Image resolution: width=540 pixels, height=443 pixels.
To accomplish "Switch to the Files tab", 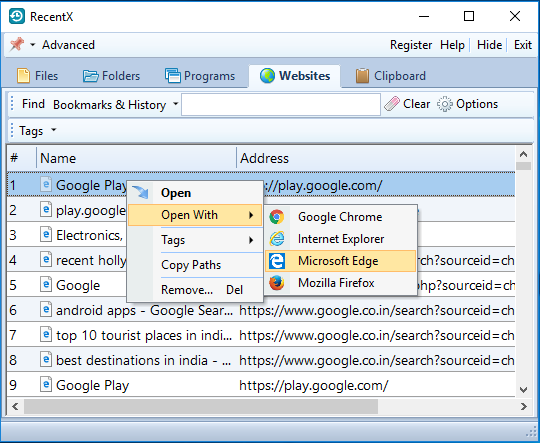I will (37, 76).
